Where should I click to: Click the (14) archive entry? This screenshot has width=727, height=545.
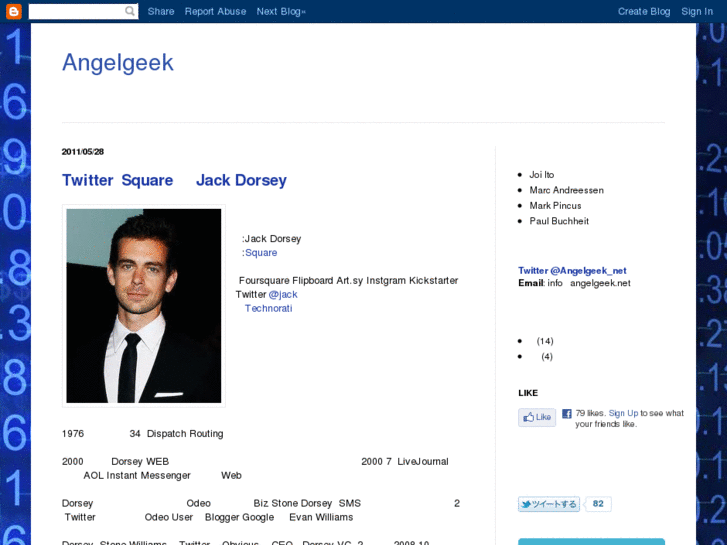tap(545, 341)
